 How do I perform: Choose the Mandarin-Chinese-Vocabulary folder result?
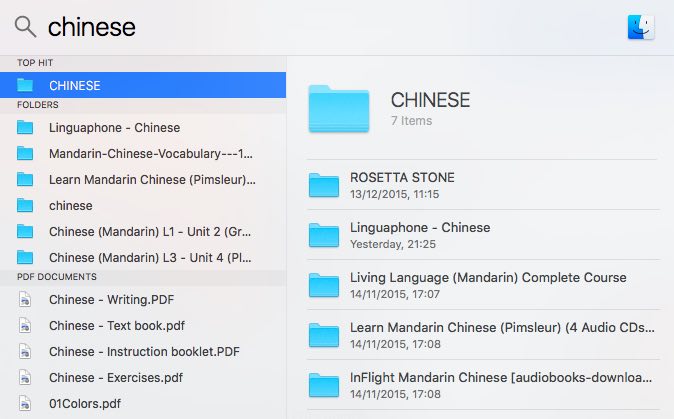click(x=150, y=154)
